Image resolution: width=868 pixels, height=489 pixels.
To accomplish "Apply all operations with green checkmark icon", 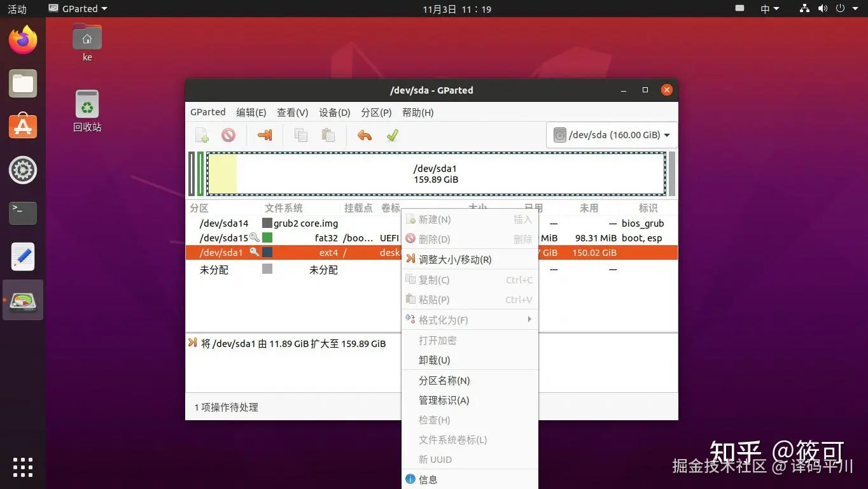I will point(392,135).
